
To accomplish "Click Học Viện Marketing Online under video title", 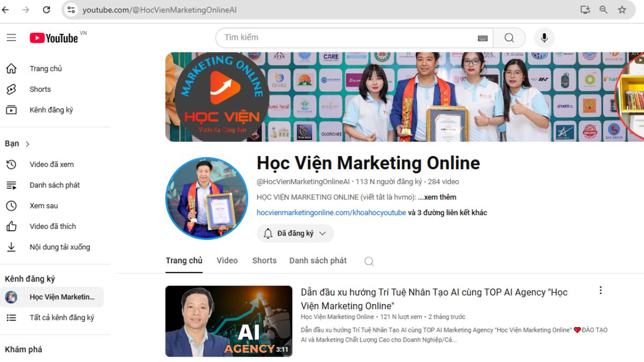I will (338, 317).
